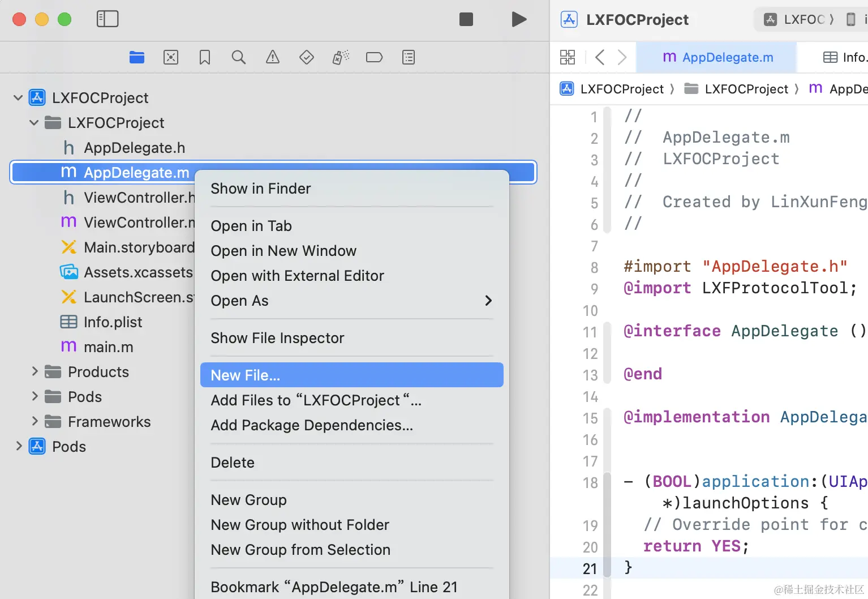Click the editor related items grid icon
Screen dimensions: 868x599
click(567, 57)
